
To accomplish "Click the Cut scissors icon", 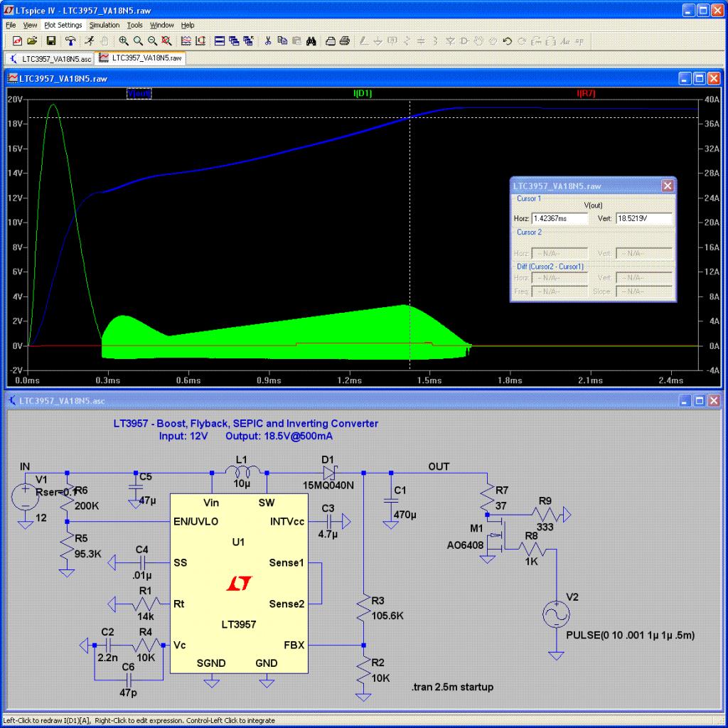I will [268, 41].
